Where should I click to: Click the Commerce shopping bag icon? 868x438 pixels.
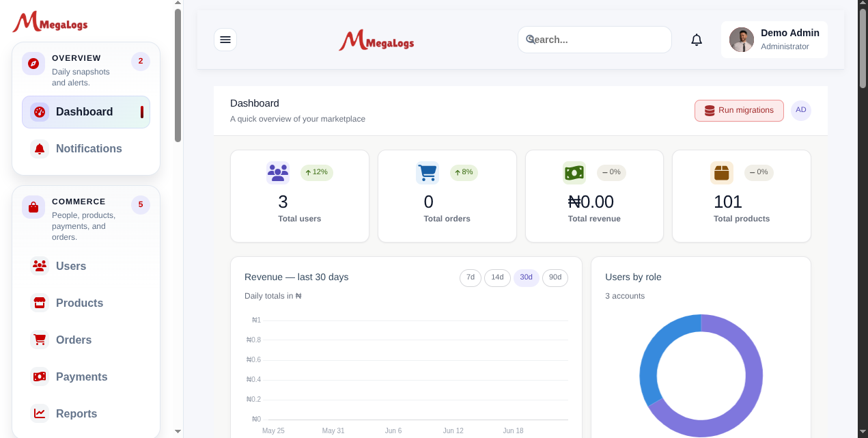(x=33, y=207)
